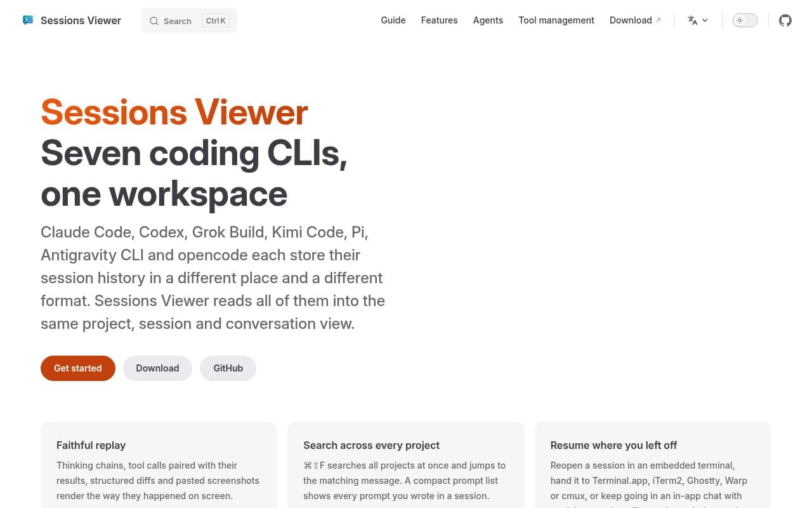Click the Resume where you left off heading
Image resolution: width=812 pixels, height=508 pixels.
tap(614, 445)
